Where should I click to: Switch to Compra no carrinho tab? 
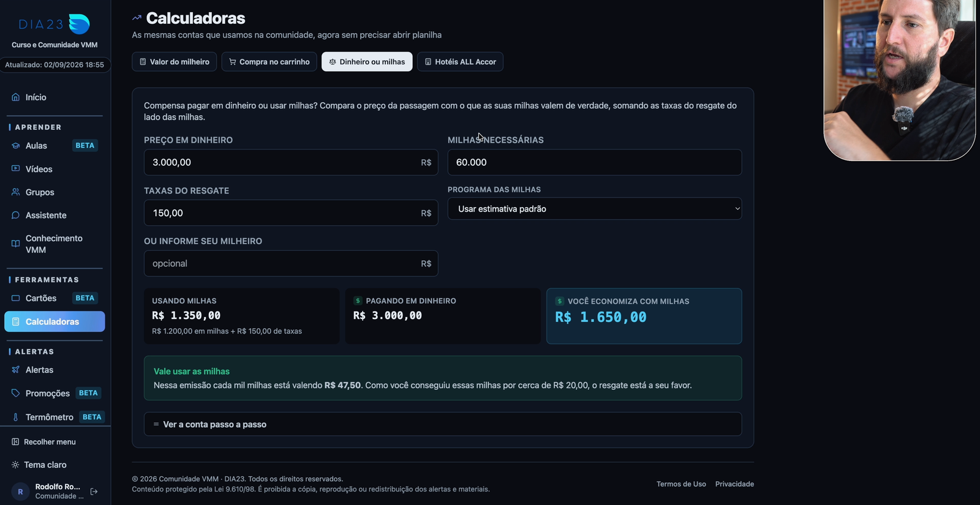point(269,62)
